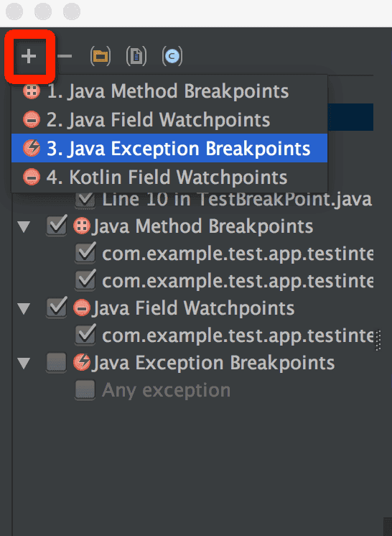This screenshot has height=536, width=392.
Task: Collapse the Java Exception Breakpoints node
Action: tap(24, 364)
